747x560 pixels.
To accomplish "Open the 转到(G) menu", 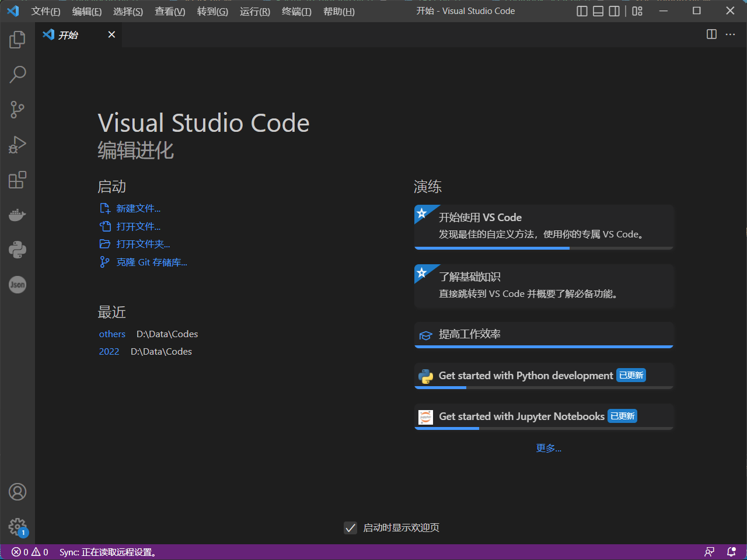I will (x=212, y=11).
